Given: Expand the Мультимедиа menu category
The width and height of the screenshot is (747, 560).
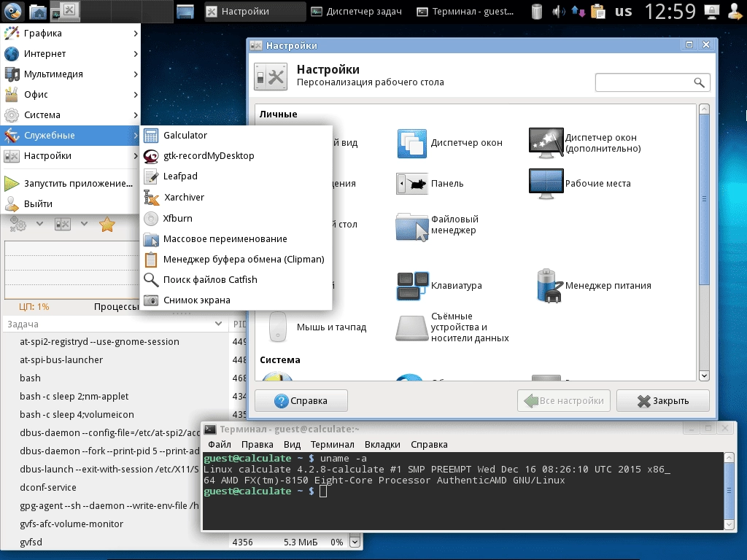Looking at the screenshot, I should pos(71,74).
